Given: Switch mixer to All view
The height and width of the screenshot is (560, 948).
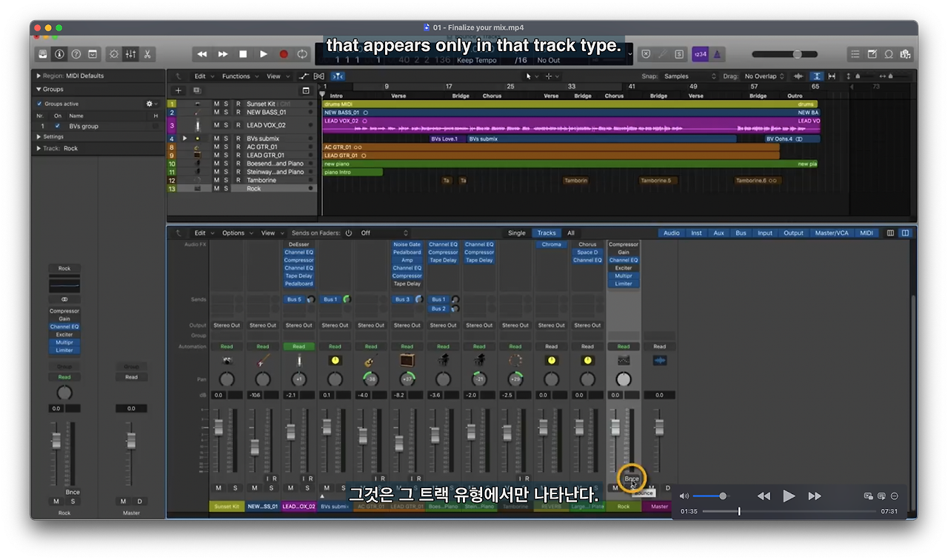Looking at the screenshot, I should point(571,233).
